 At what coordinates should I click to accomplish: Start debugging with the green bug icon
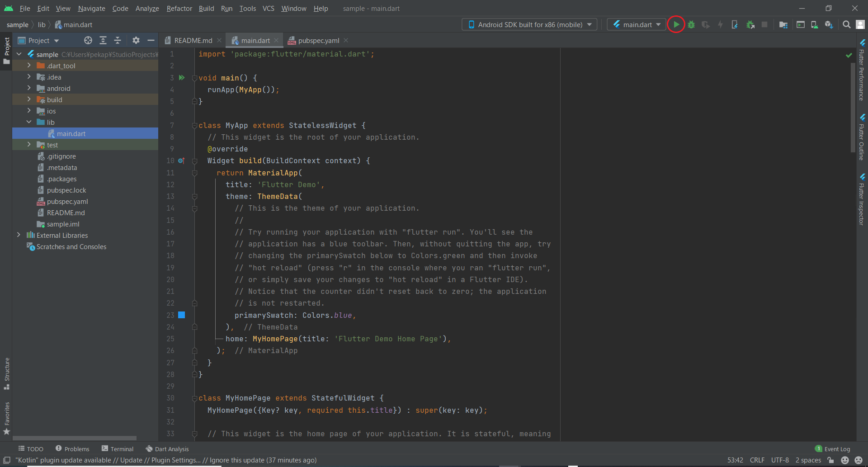[691, 24]
